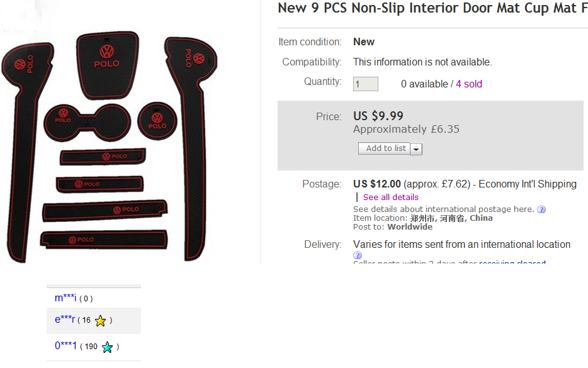
Task: Open the See all details link
Action: [x=390, y=197]
